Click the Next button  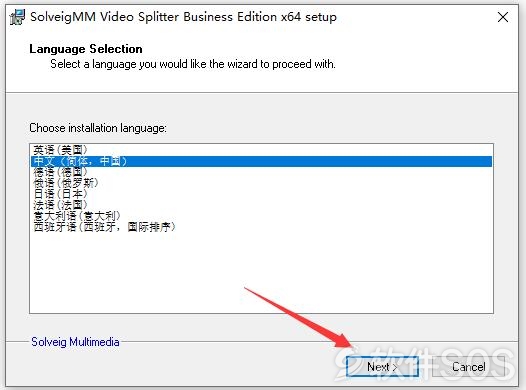382,367
